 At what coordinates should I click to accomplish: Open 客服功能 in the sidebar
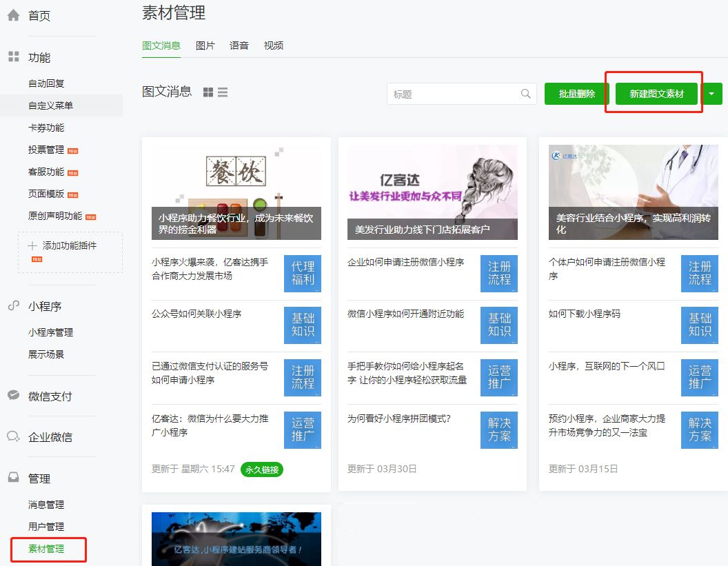pos(46,172)
